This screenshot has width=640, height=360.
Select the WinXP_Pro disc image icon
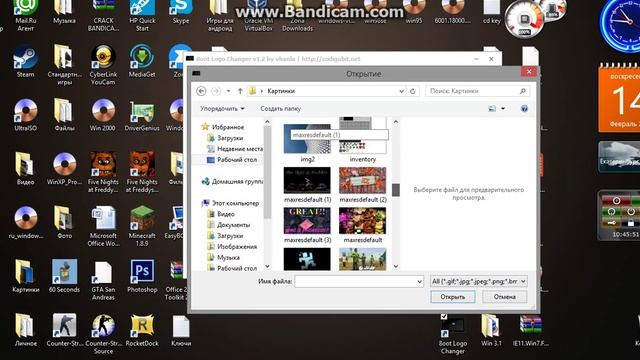tap(64, 169)
